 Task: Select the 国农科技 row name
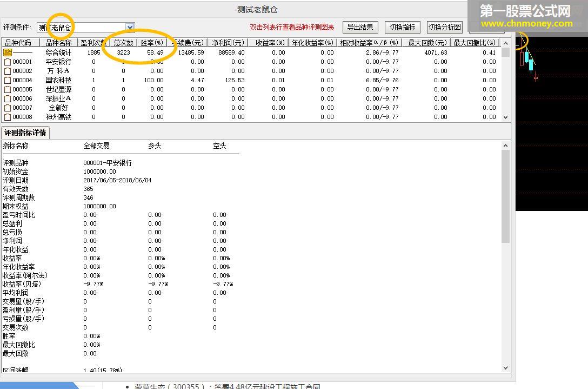58,81
